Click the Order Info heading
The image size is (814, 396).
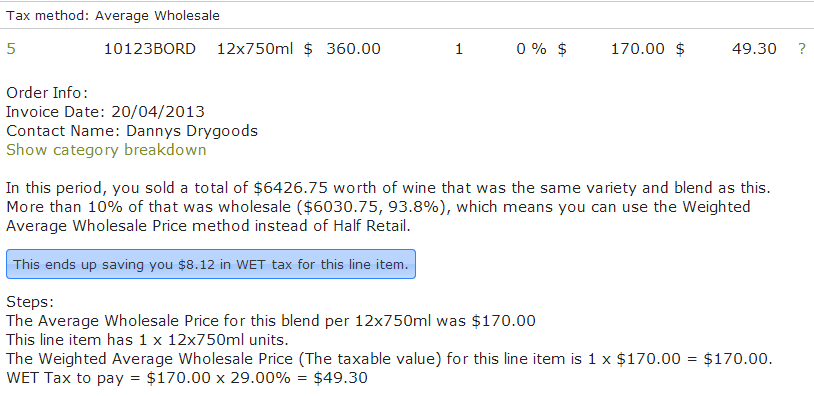click(x=47, y=93)
